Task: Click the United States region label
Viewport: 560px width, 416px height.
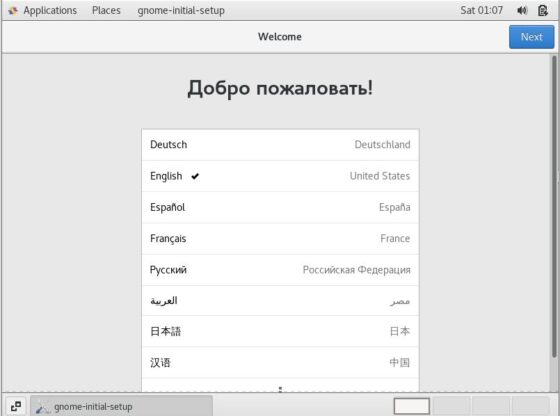Action: click(x=380, y=176)
